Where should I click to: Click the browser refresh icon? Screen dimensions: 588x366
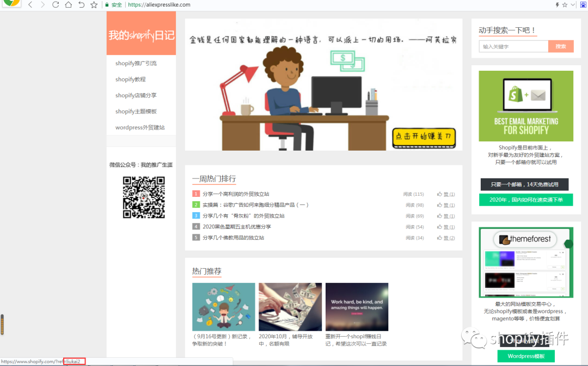coord(56,4)
